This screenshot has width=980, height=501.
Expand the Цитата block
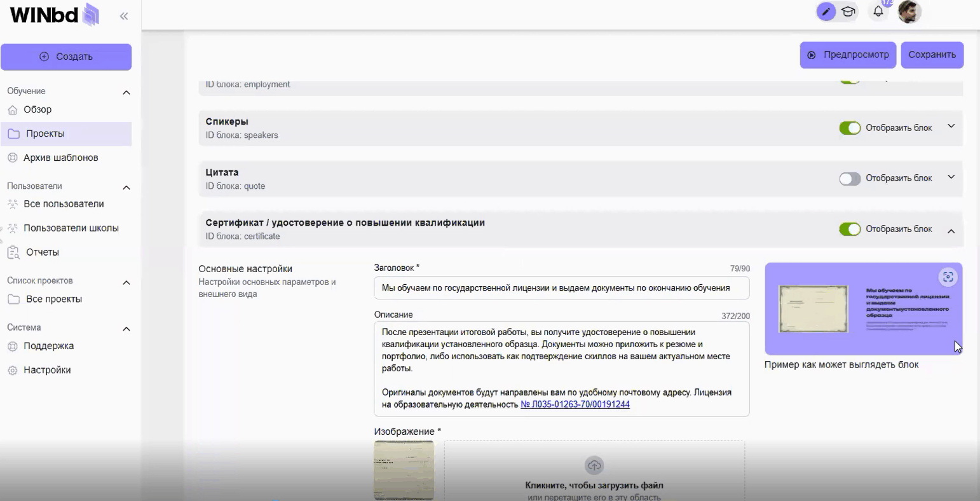[951, 177]
